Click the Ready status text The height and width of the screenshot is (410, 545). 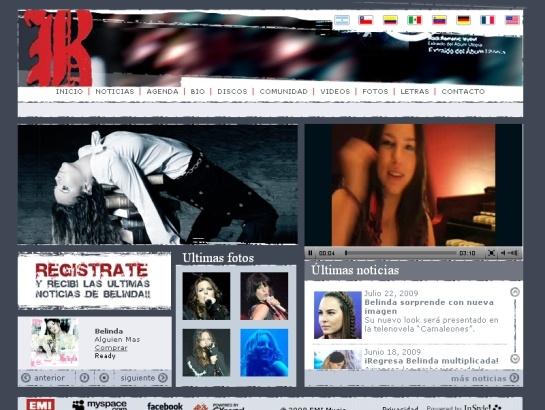105,356
